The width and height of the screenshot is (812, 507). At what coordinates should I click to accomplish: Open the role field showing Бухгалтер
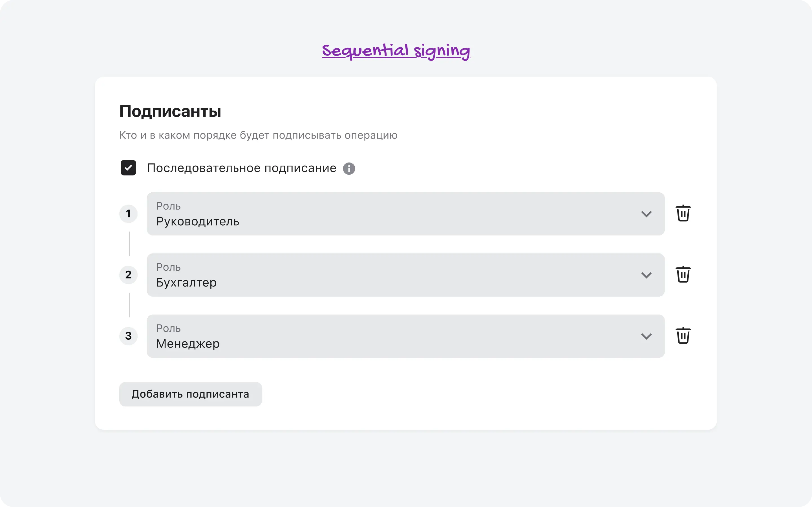pyautogui.click(x=386, y=275)
